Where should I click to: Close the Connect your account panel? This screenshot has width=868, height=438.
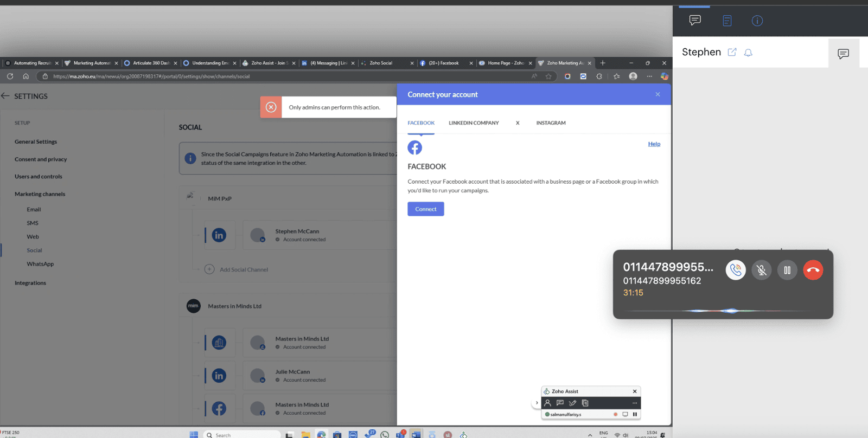point(658,94)
